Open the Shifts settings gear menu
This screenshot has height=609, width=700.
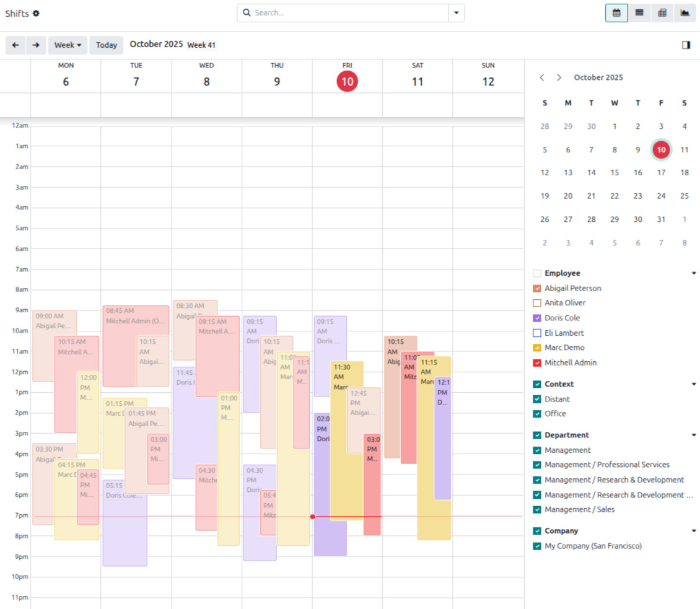click(36, 13)
